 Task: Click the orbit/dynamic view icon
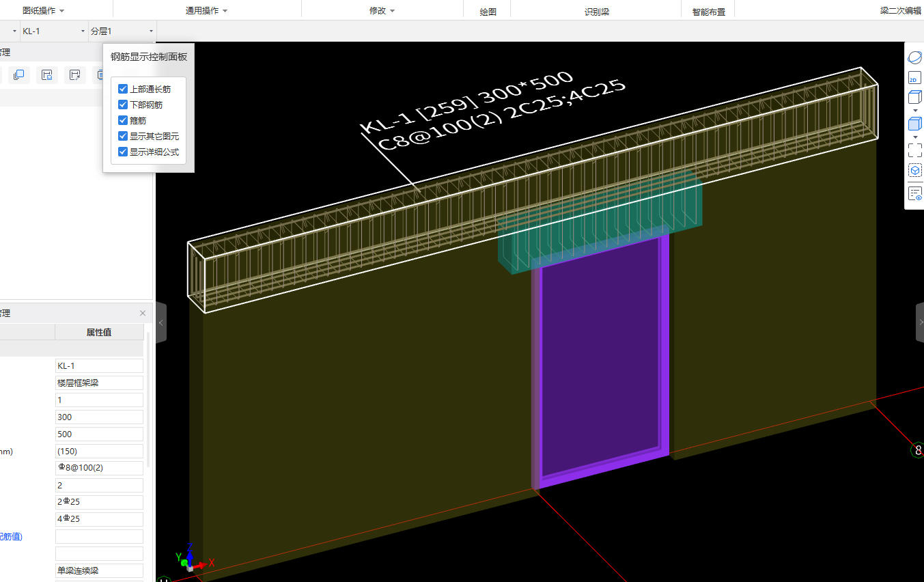point(914,58)
